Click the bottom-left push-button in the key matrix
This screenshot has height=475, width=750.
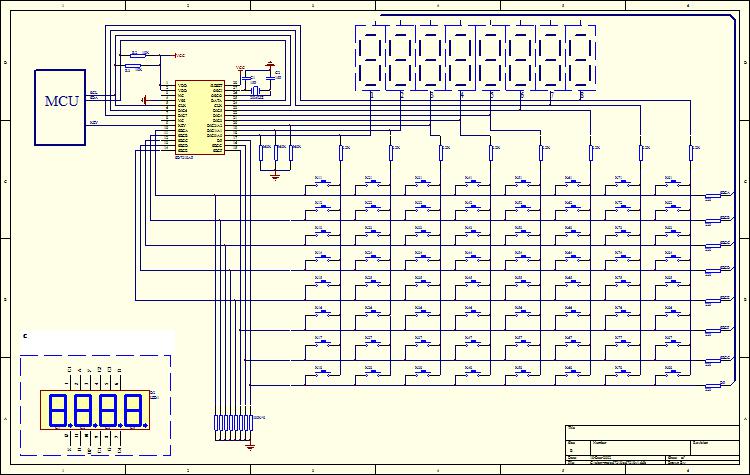point(321,372)
